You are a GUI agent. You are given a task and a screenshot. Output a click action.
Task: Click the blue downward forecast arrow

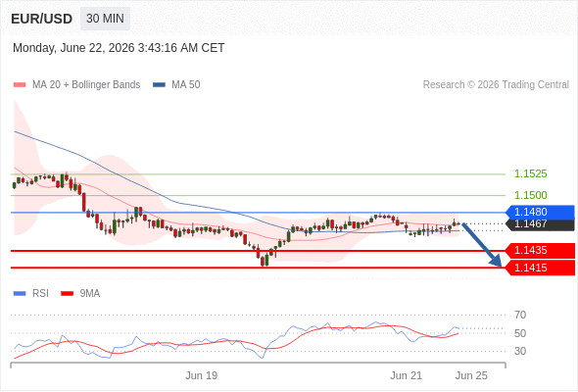point(482,245)
